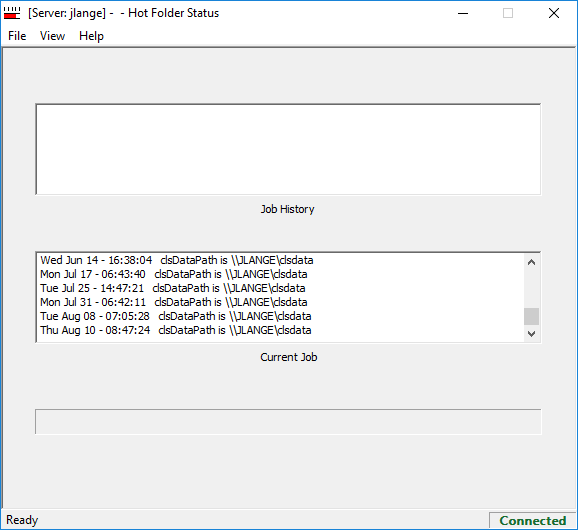Select the Mon Jul 17 - 06:43:40 log line
The height and width of the screenshot is (530, 578).
(x=174, y=274)
